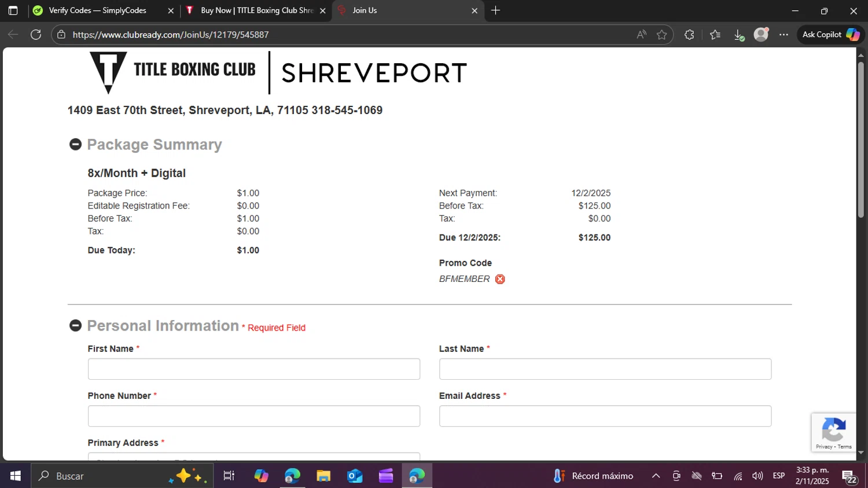868x488 pixels.
Task: Open Windows Start menu
Action: (16, 476)
